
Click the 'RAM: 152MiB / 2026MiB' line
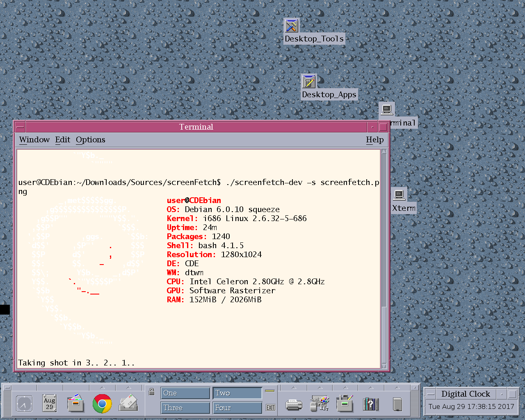tap(214, 300)
